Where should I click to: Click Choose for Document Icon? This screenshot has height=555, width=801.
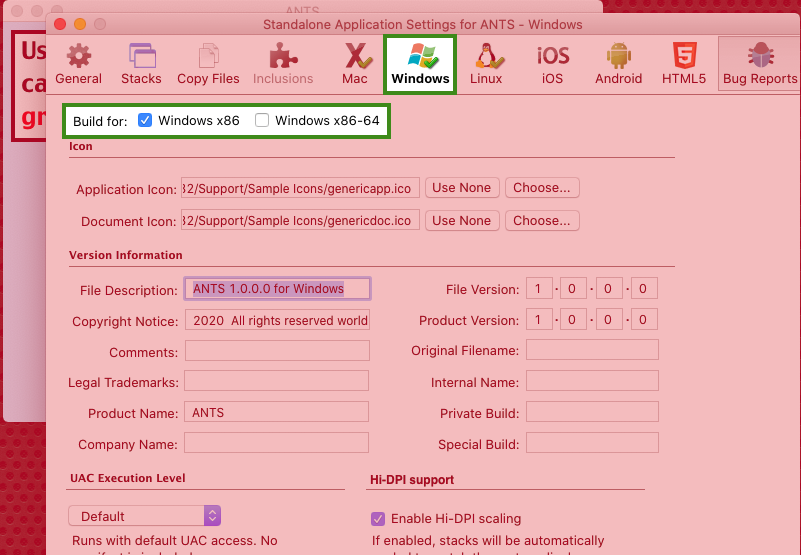[542, 220]
